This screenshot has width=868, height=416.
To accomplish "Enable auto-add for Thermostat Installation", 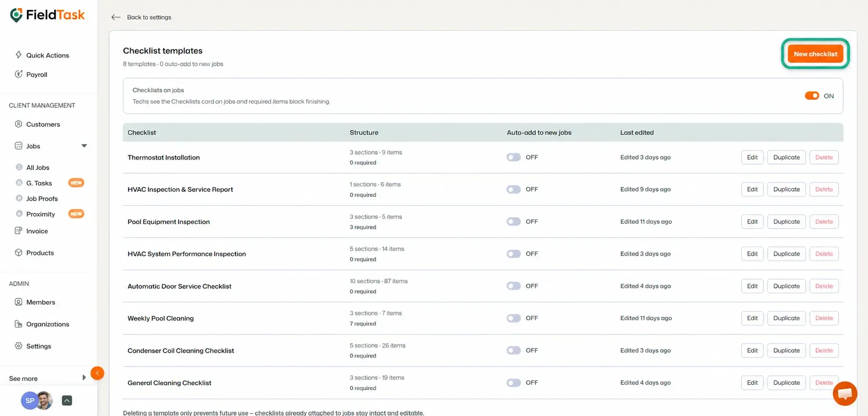I will (x=514, y=157).
